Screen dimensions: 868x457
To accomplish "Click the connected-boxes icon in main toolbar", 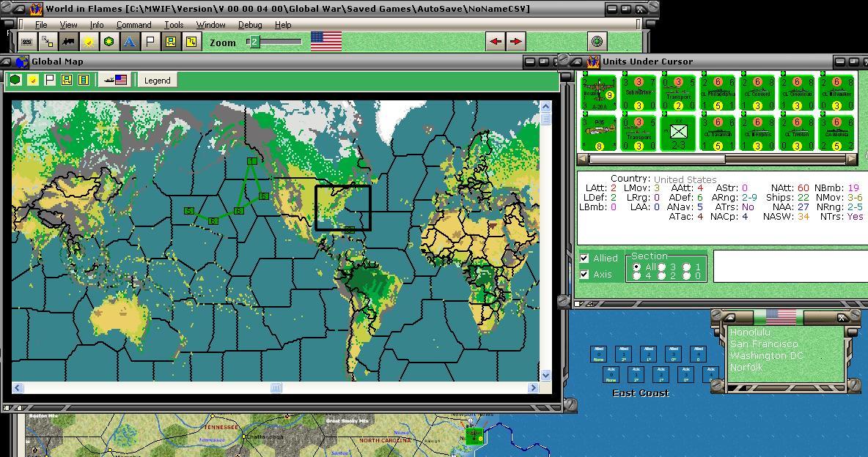I will tap(47, 42).
